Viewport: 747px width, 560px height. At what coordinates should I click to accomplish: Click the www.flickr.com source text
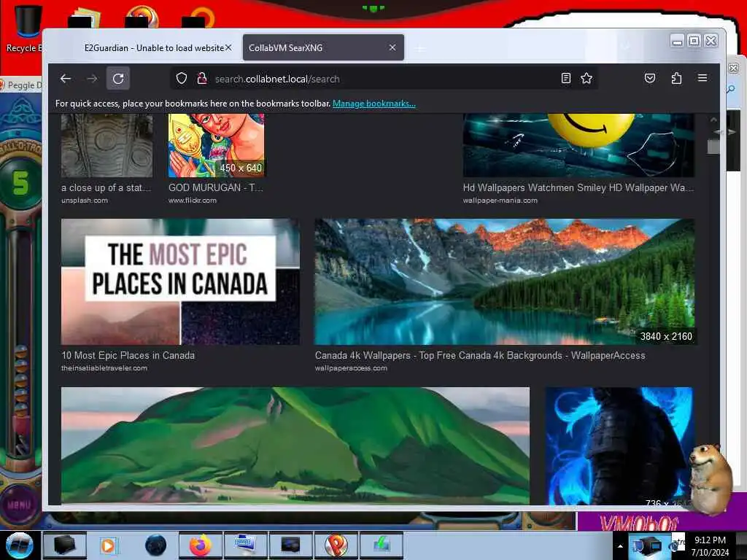tap(193, 201)
